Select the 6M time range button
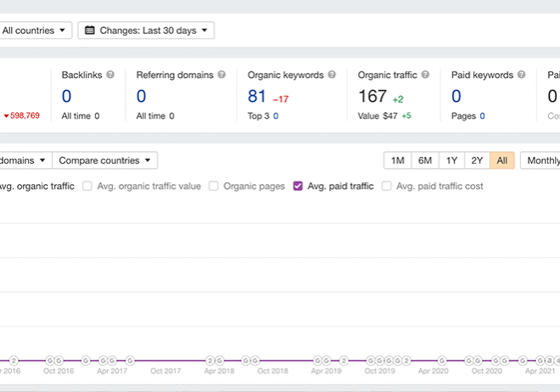 (425, 160)
